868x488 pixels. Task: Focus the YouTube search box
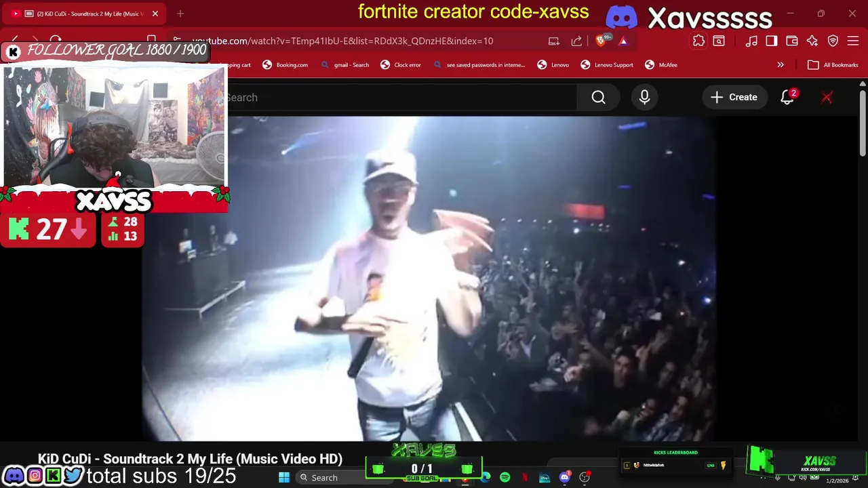pyautogui.click(x=400, y=98)
